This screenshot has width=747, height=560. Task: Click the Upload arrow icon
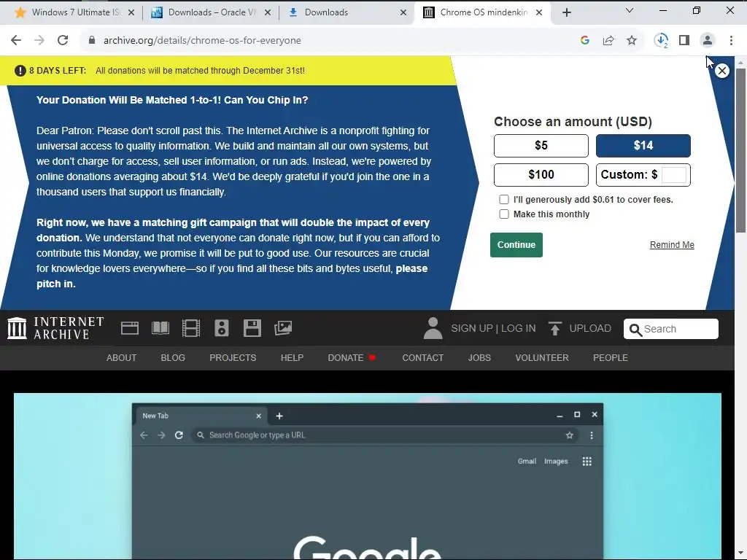(x=554, y=328)
